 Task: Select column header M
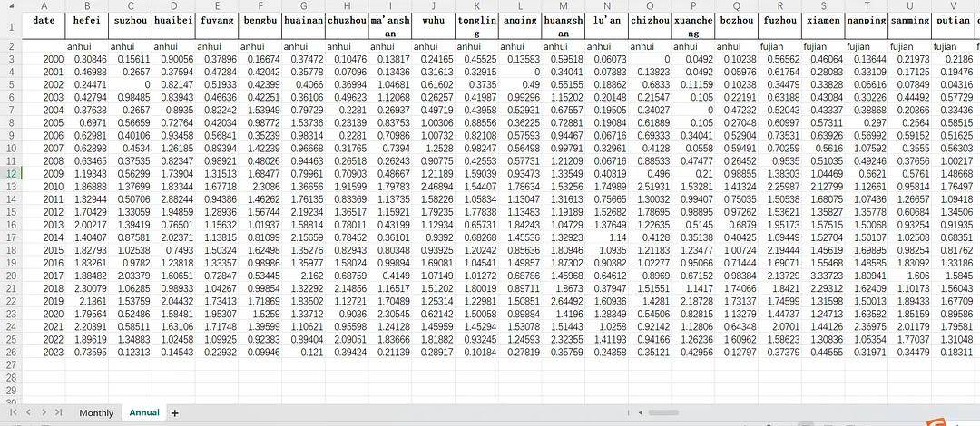[563, 6]
